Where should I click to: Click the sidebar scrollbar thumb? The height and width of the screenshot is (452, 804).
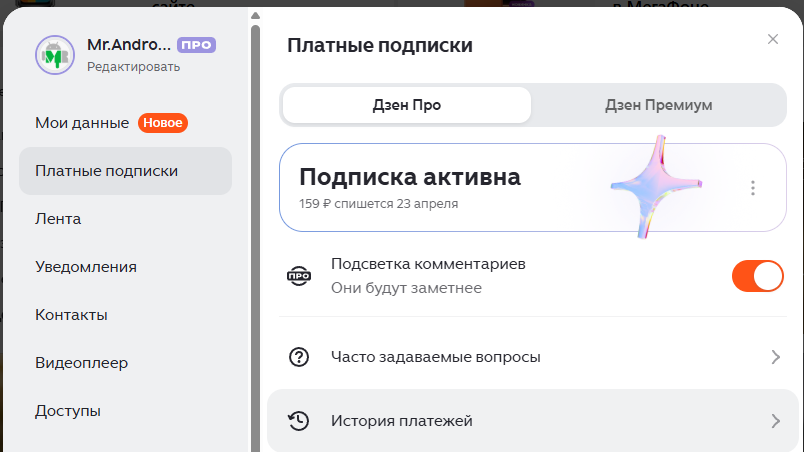tap(255, 238)
